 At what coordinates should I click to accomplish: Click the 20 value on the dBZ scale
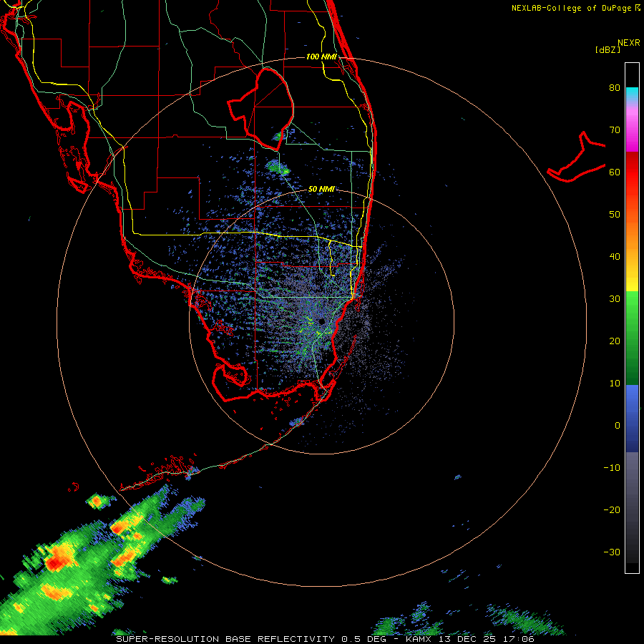[x=615, y=341]
